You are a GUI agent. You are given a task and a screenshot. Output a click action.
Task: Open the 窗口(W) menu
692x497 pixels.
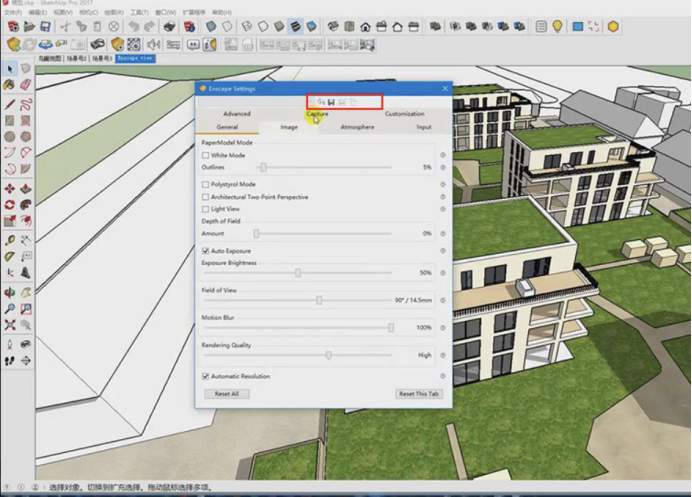click(165, 12)
